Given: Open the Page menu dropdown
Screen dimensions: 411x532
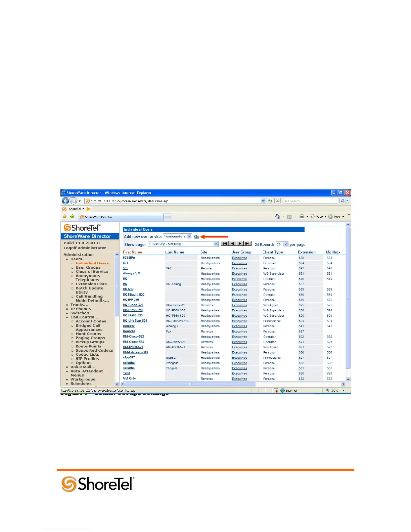Looking at the screenshot, I should point(325,217).
